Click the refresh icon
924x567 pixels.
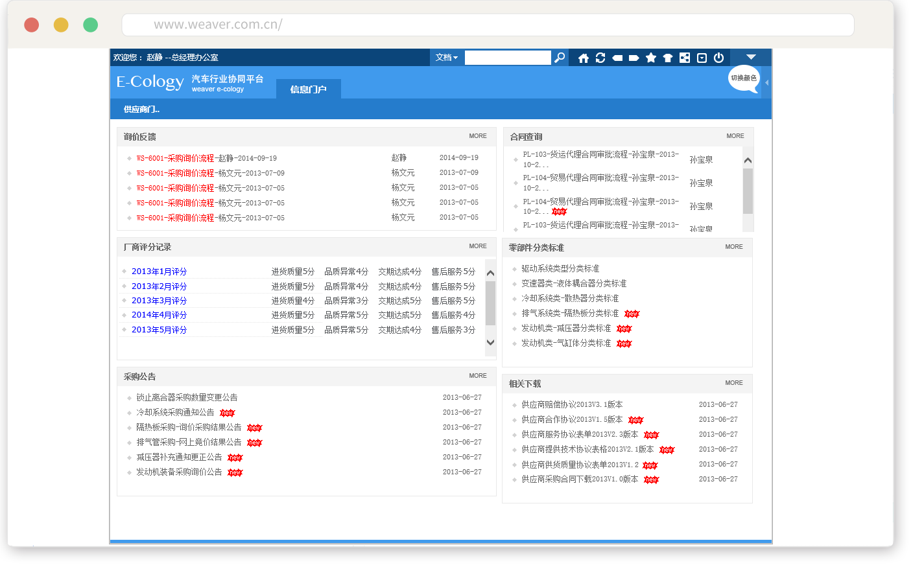(x=600, y=58)
